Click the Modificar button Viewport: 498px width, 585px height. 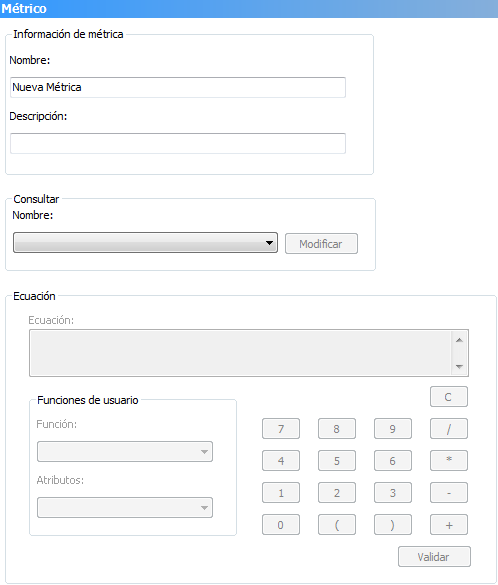coord(321,244)
